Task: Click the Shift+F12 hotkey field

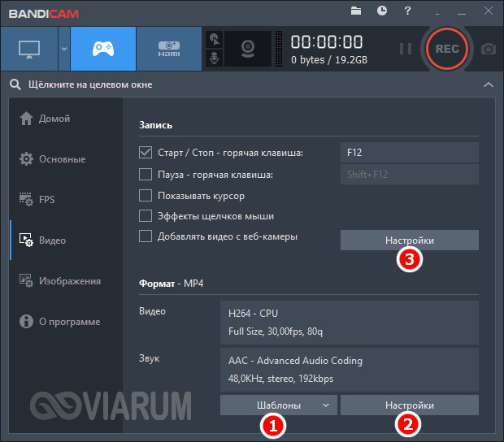Action: pyautogui.click(x=410, y=175)
